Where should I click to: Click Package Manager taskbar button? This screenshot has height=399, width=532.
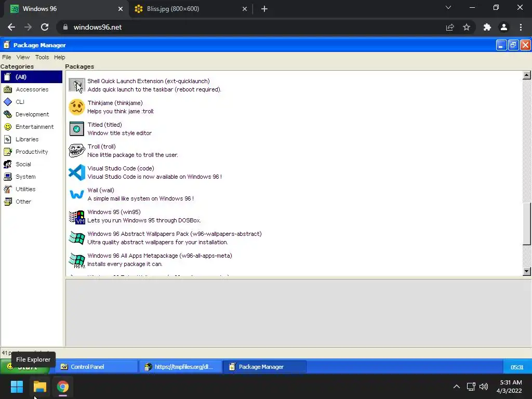[x=264, y=367]
